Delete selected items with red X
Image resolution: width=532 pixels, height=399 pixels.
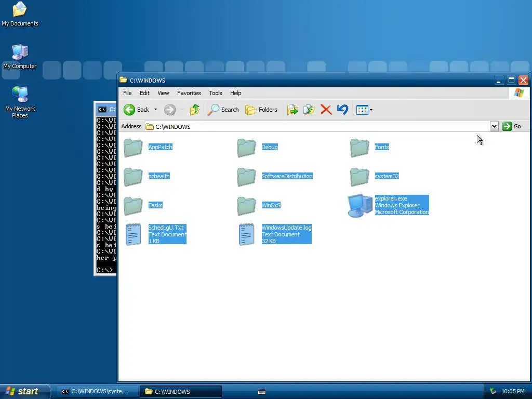[326, 110]
